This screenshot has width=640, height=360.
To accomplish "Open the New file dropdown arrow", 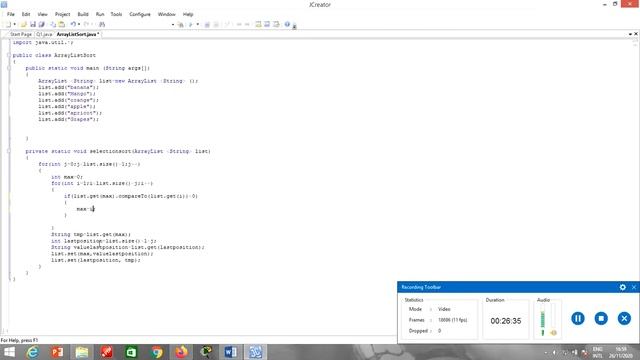I will tap(14, 24).
